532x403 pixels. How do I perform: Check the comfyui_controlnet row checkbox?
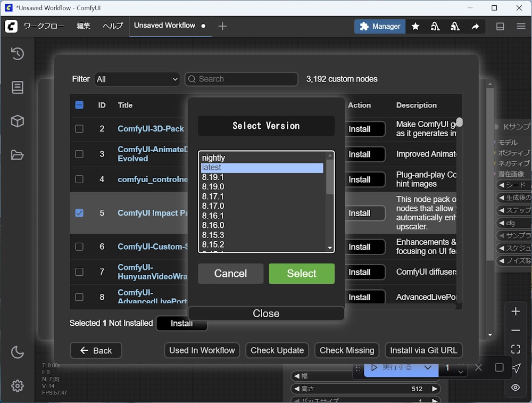click(x=79, y=179)
